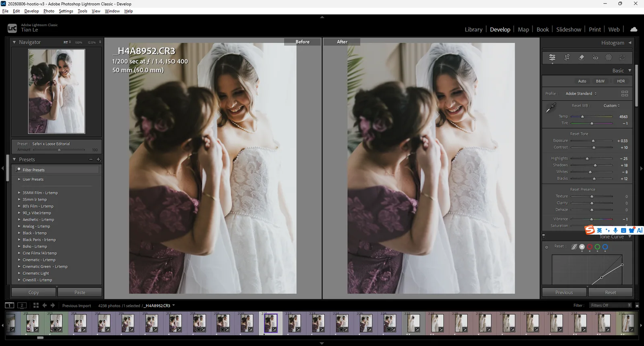Open the Masking tool

tap(609, 58)
